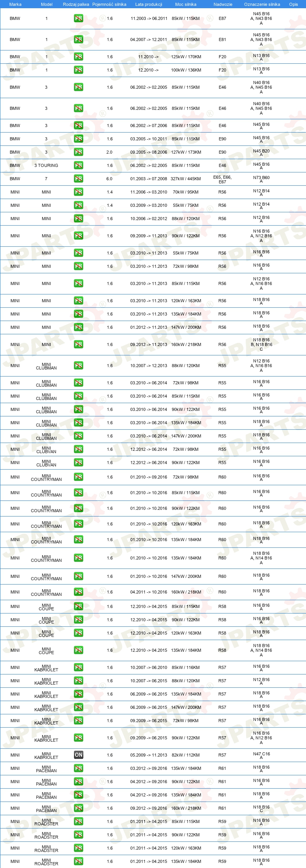The image size is (306, 868).
Task: Click the Oznaczenie silnika column header
Action: [262, 4]
